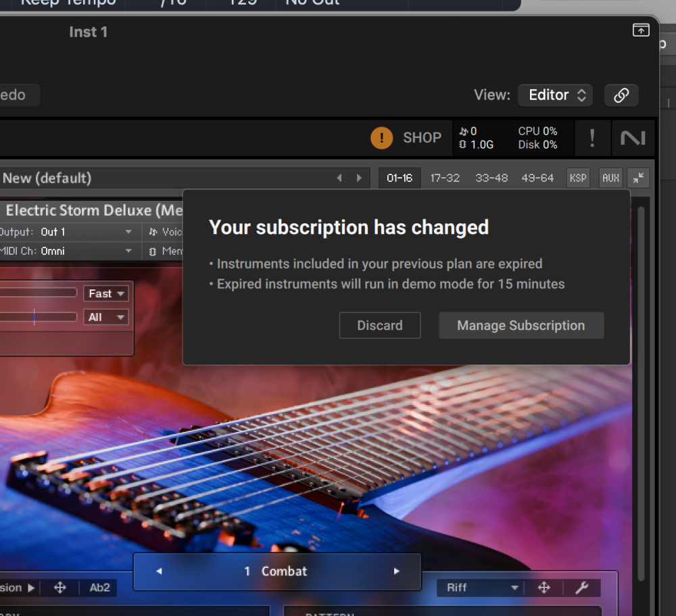Open the Riff dropdown
Image resolution: width=676 pixels, height=616 pixels.
482,588
